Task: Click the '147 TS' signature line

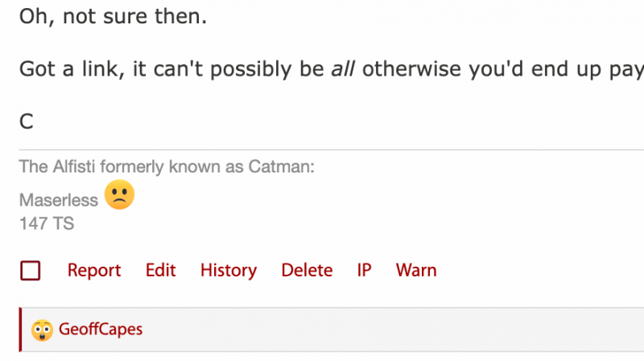Action: coord(47,224)
